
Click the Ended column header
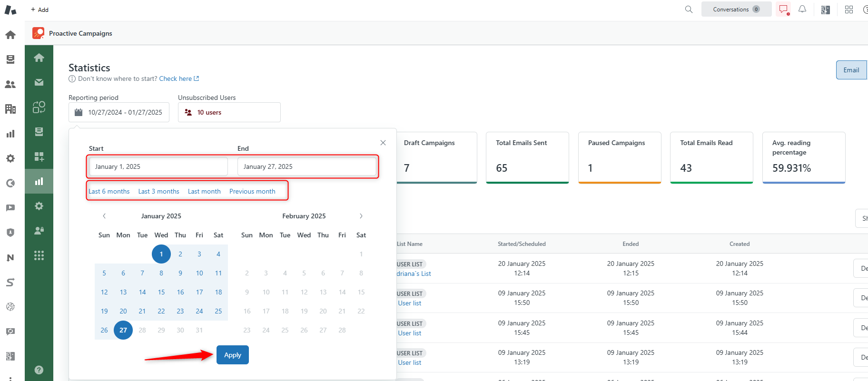click(x=631, y=244)
